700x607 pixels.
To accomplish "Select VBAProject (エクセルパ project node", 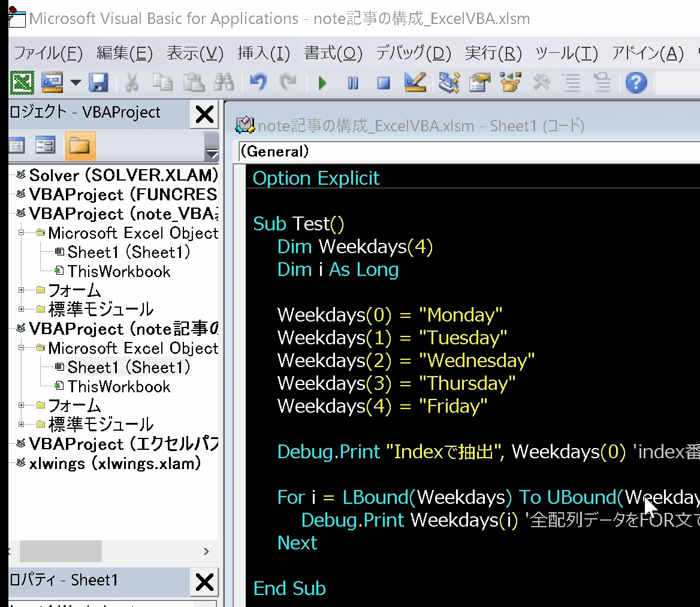I will [x=123, y=444].
